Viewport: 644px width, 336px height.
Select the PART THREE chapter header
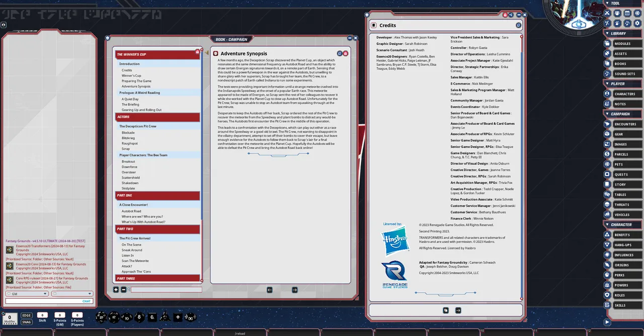tap(157, 278)
